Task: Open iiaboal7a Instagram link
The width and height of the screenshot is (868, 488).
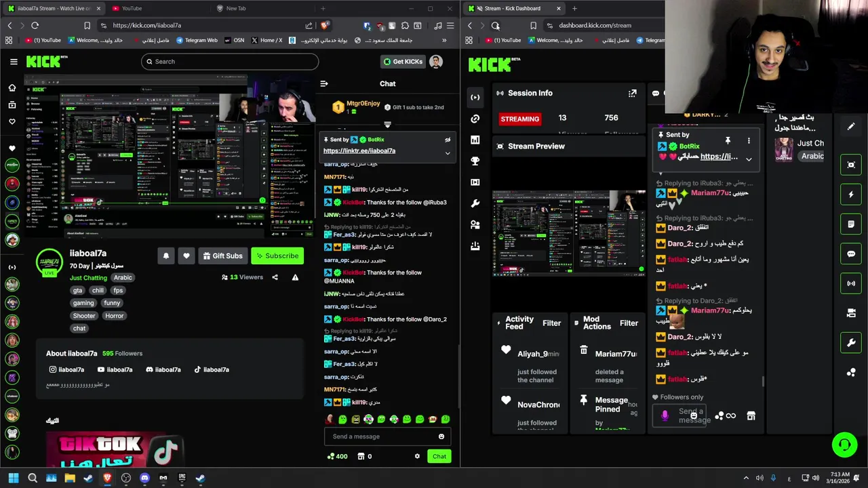Action: pos(66,369)
